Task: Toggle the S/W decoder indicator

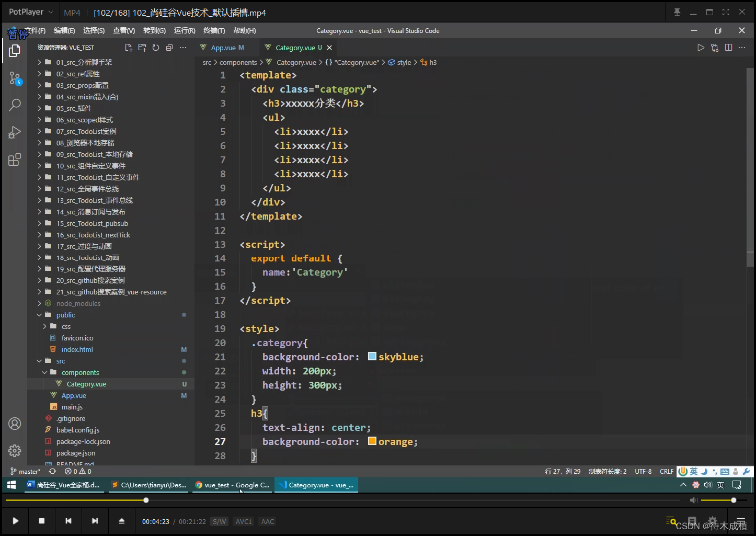Action: (219, 521)
